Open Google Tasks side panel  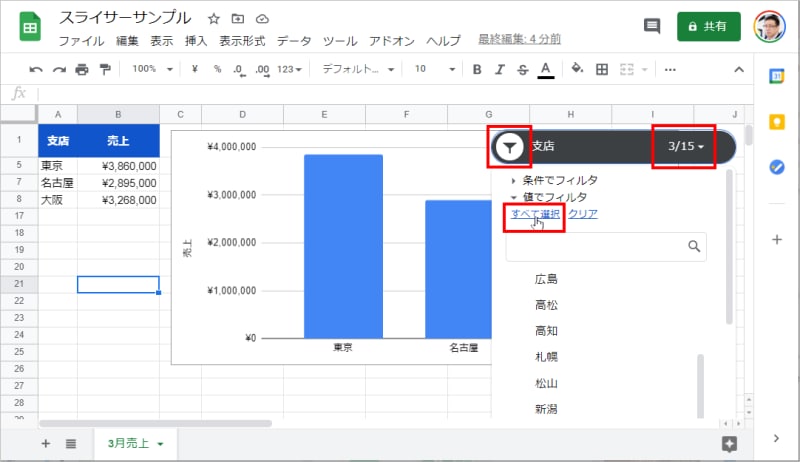coord(777,167)
